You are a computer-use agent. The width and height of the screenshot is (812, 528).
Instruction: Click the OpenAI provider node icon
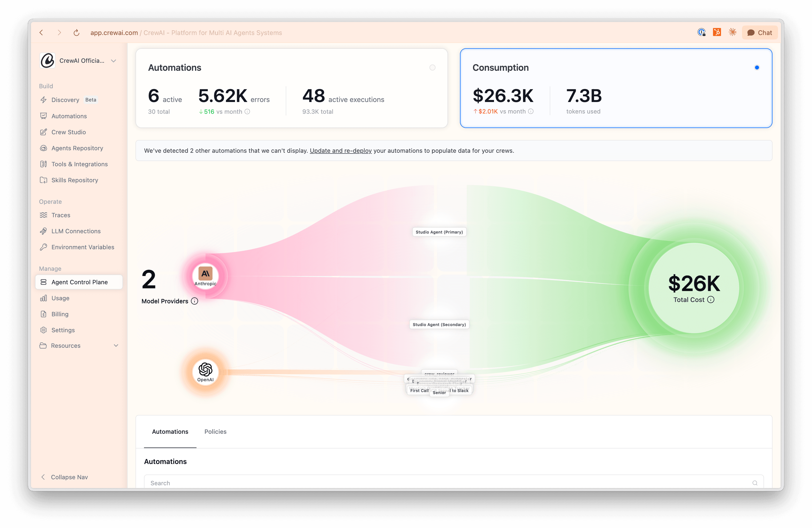(205, 372)
